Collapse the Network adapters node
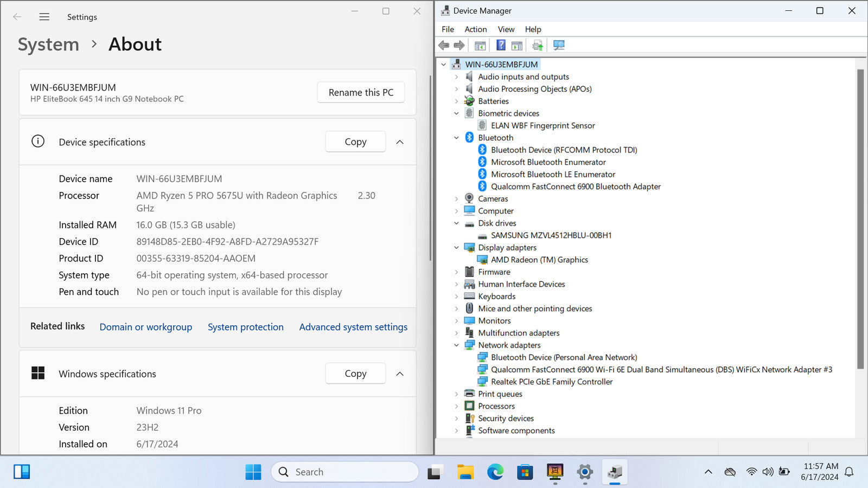This screenshot has width=868, height=488. 456,345
